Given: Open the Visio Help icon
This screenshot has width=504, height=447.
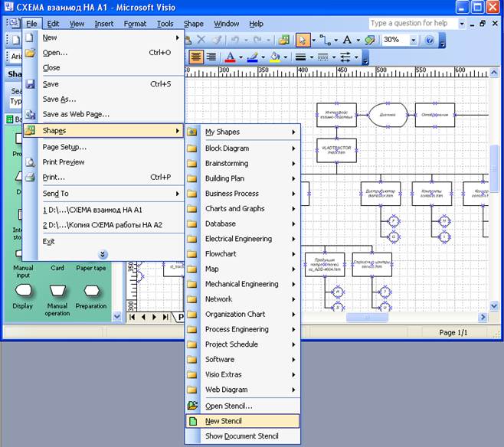Looking at the screenshot, I should coord(430,40).
